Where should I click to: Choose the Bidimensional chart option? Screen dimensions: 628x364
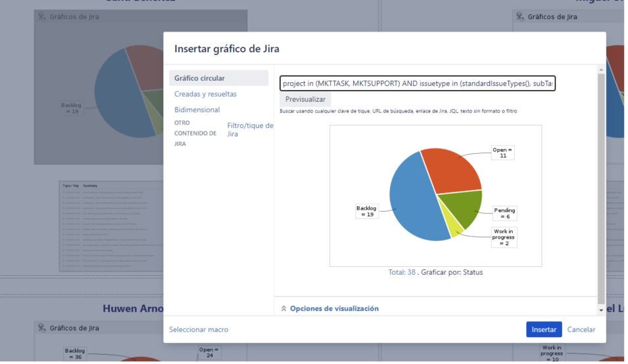[x=197, y=110]
